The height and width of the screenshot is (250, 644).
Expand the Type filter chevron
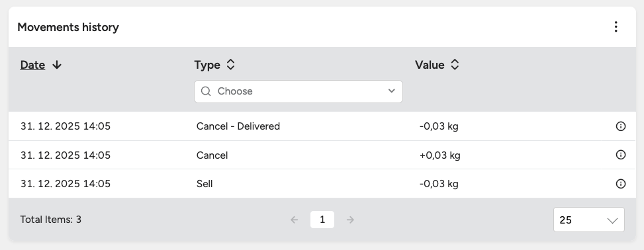[391, 91]
